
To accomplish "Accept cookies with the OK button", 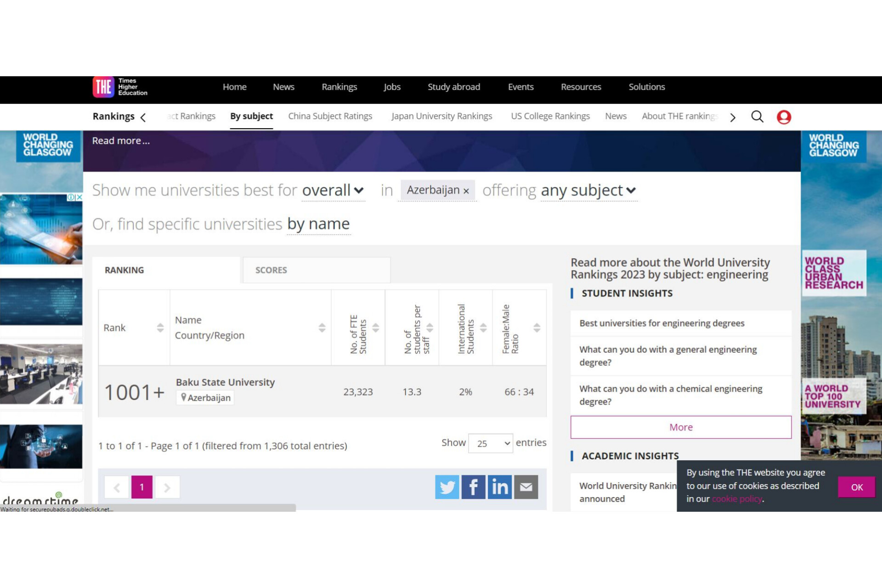I will 856,487.
